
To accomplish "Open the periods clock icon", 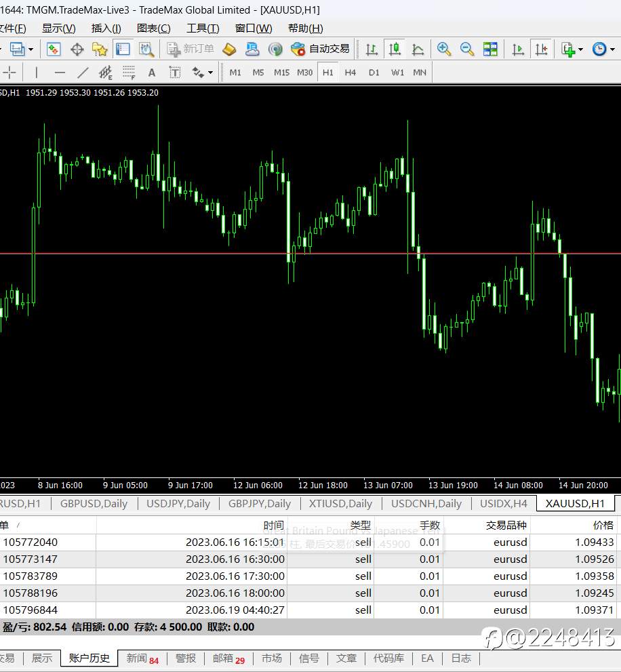I will [599, 50].
